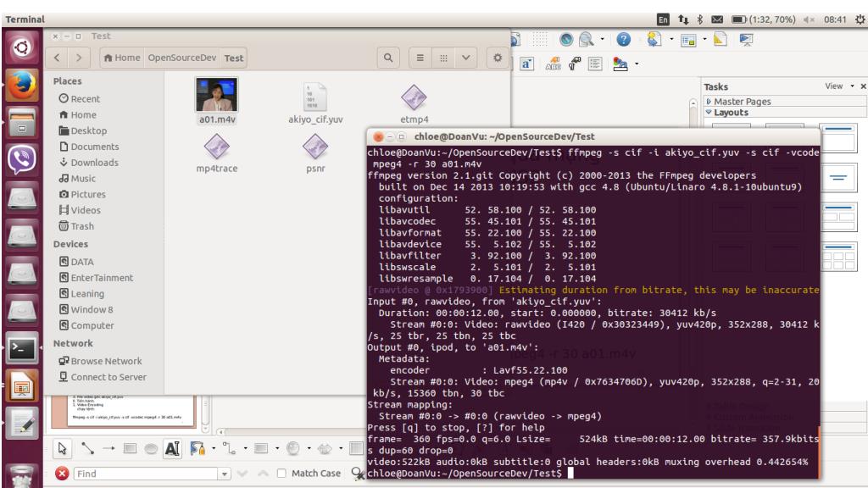Switch to Terminal via the launcher icon
The image size is (868, 488).
coord(22,348)
